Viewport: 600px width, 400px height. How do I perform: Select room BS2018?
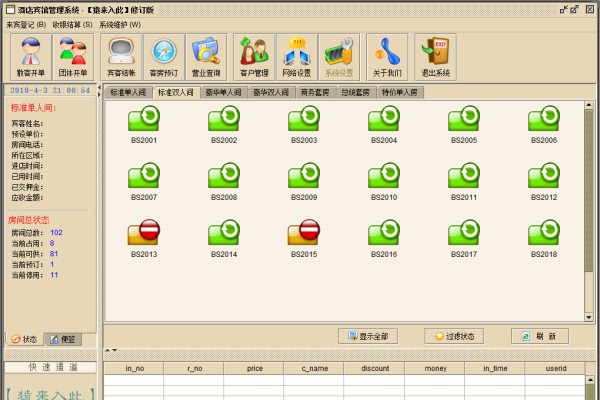(544, 239)
